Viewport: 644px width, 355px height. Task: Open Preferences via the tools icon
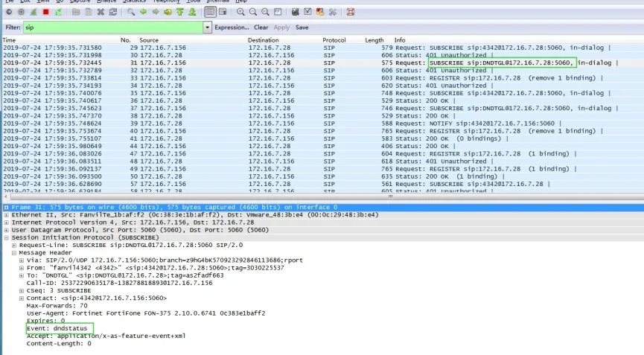point(331,12)
